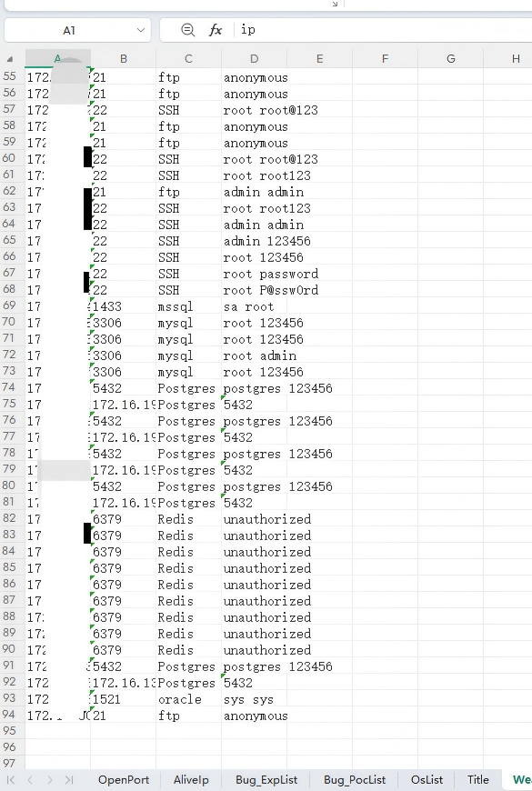532x791 pixels.
Task: Select column D header
Action: (x=254, y=59)
